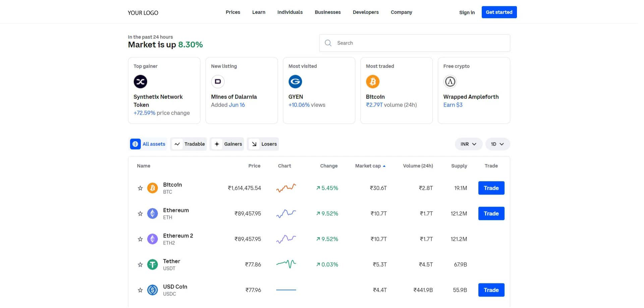This screenshot has height=308, width=644.
Task: Sort by Market cap column
Action: click(370, 166)
